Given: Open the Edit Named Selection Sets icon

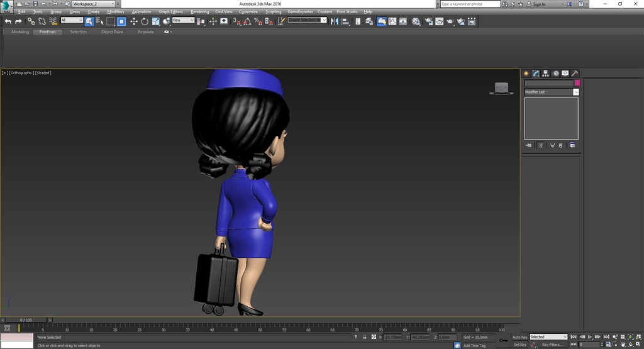Looking at the screenshot, I should coord(281,21).
